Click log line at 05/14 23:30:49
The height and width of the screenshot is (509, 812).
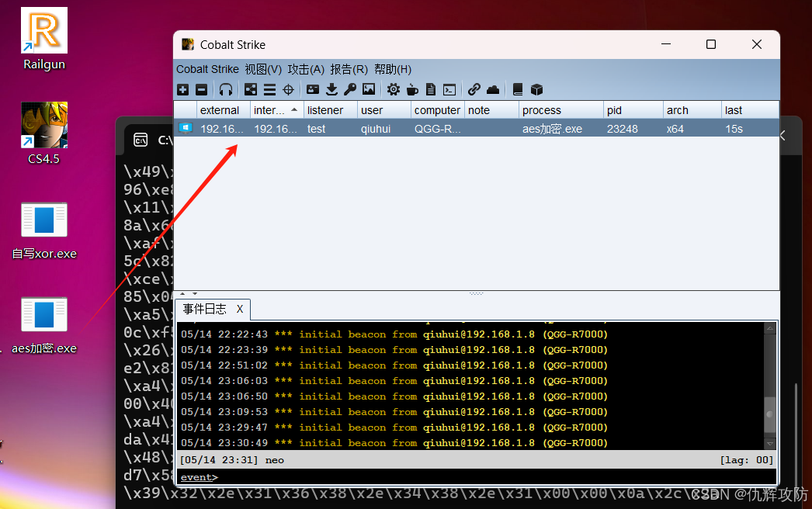(394, 443)
